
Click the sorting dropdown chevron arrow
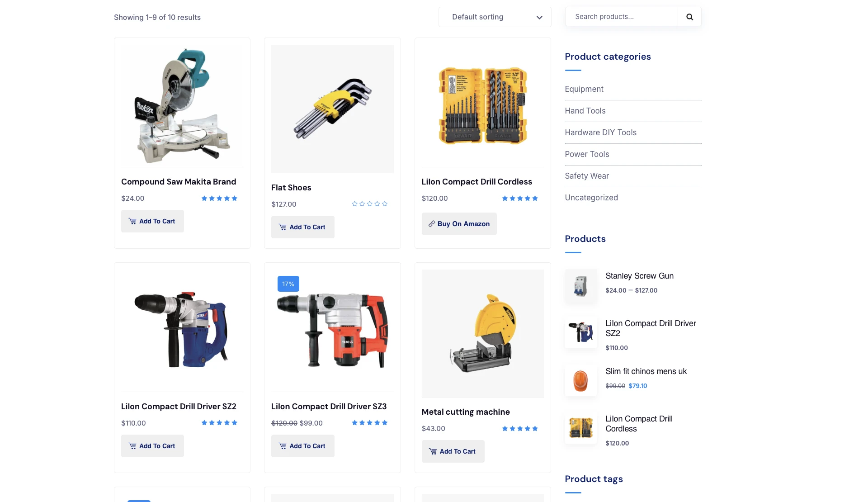(539, 18)
